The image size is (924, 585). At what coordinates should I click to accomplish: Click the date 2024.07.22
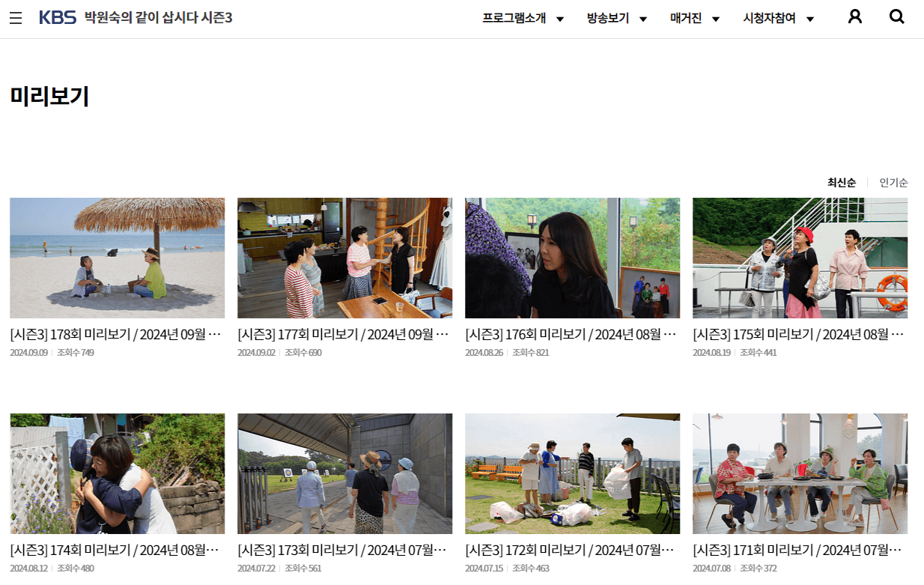pyautogui.click(x=256, y=569)
